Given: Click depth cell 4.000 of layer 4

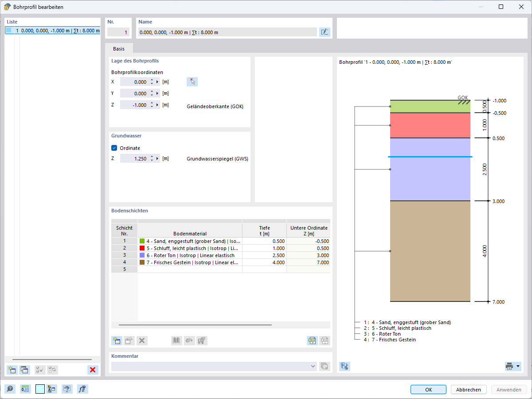Looking at the screenshot, I should [x=264, y=262].
